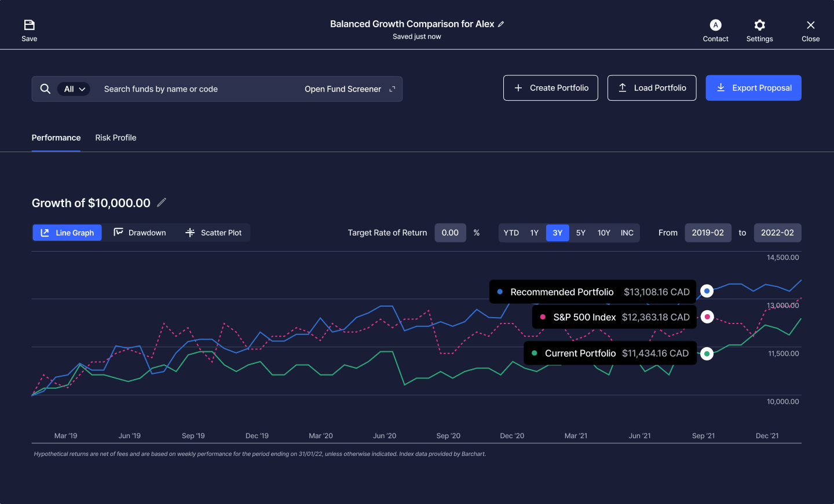Open the Contact avatar icon
This screenshot has height=504, width=834.
pyautogui.click(x=715, y=25)
